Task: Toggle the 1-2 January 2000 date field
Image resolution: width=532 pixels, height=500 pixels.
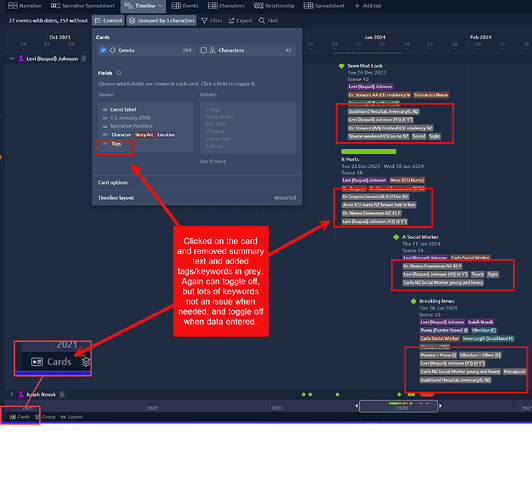Action: coord(130,118)
